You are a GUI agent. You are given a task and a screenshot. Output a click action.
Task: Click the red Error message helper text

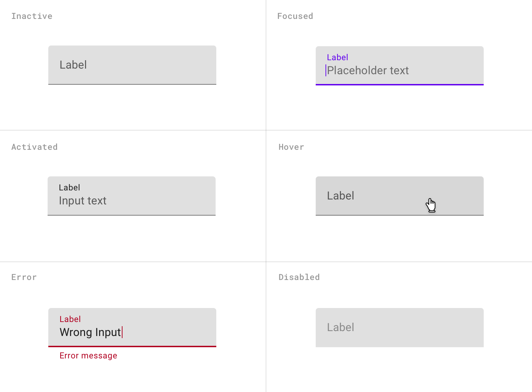(x=88, y=356)
